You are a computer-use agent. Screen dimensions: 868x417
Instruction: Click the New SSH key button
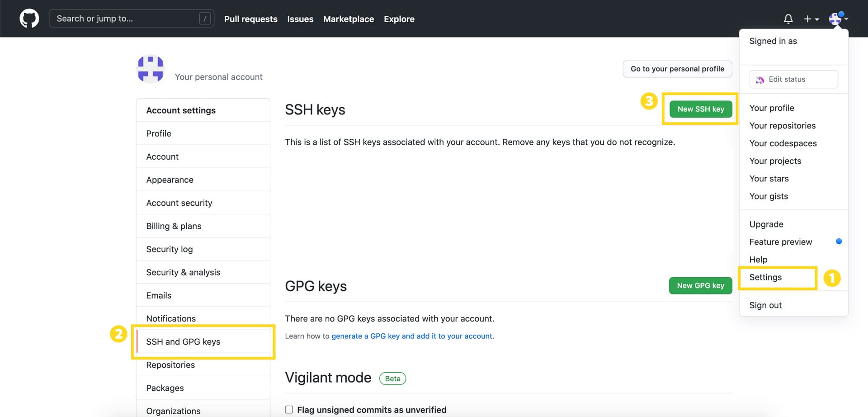tap(700, 109)
